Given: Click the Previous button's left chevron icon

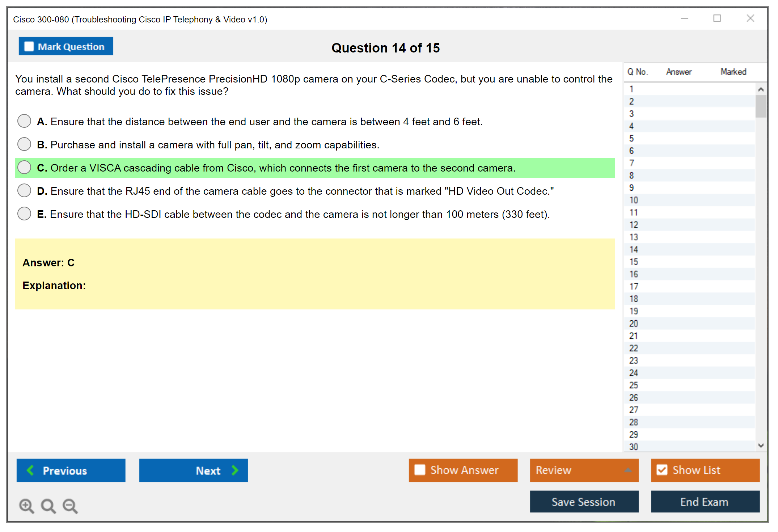Looking at the screenshot, I should 30,470.
